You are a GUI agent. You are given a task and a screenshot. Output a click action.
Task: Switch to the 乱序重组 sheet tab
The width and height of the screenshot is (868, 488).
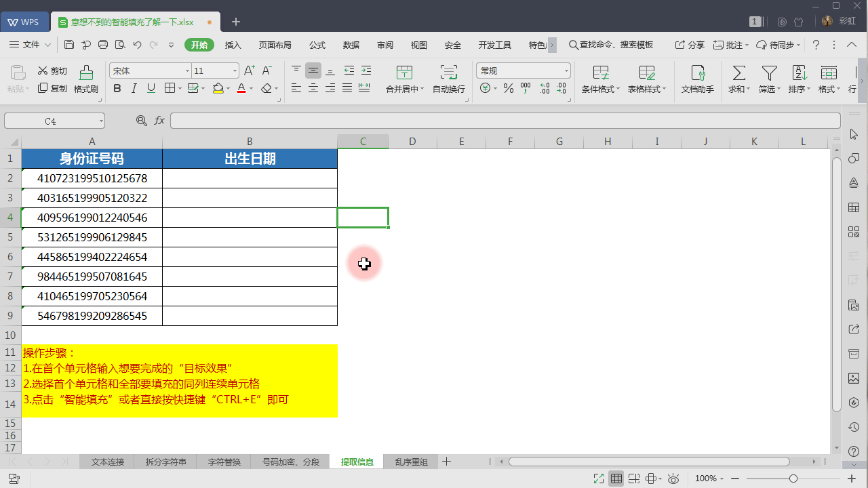pyautogui.click(x=411, y=462)
